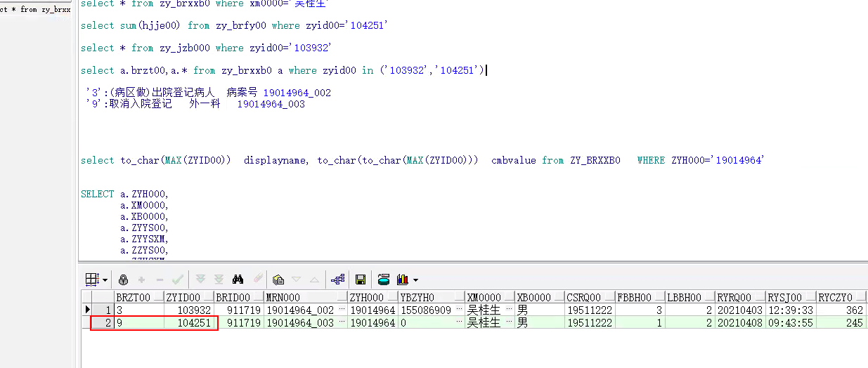Click the RYRQ00 value 20210403
Screen dimensions: 868x368
point(739,310)
